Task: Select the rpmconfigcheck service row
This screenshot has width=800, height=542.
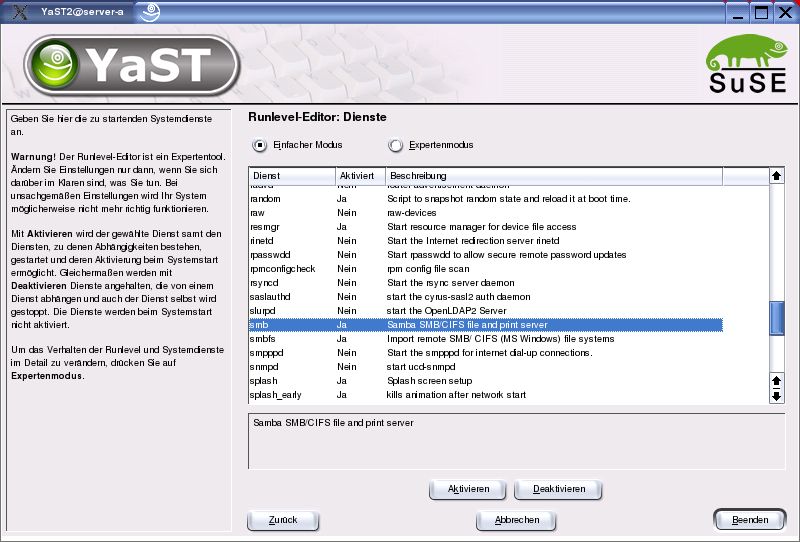Action: (486, 269)
